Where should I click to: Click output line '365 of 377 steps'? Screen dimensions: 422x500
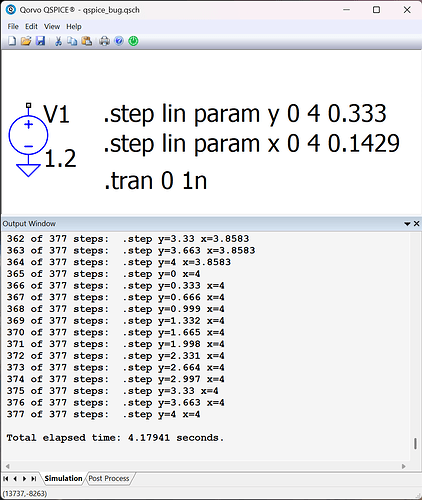(103, 274)
